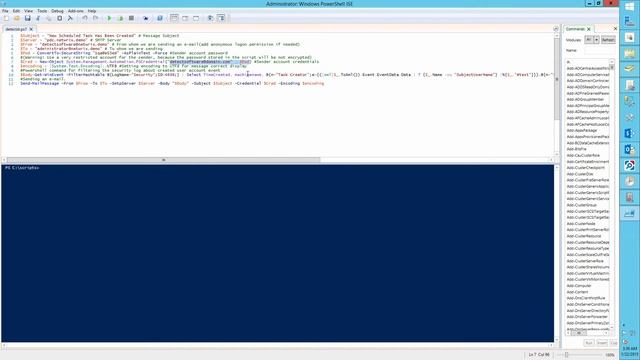
Task: Open the Help menu
Action: coord(92,11)
